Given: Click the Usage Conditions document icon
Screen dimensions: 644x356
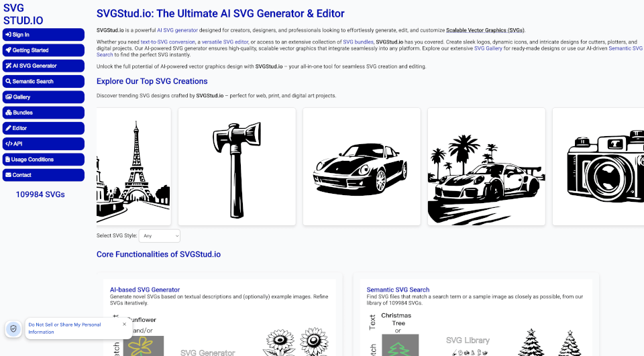Looking at the screenshot, I should pos(8,160).
